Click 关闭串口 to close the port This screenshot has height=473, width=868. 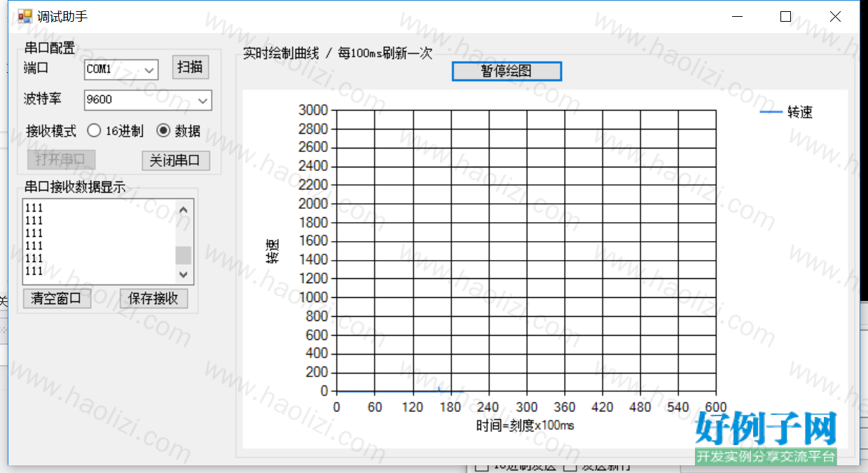pos(176,160)
